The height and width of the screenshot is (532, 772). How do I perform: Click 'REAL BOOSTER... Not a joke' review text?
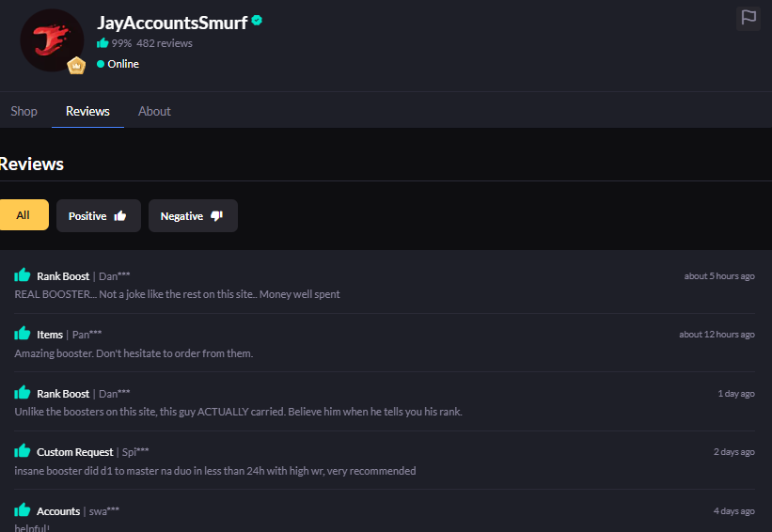177,294
